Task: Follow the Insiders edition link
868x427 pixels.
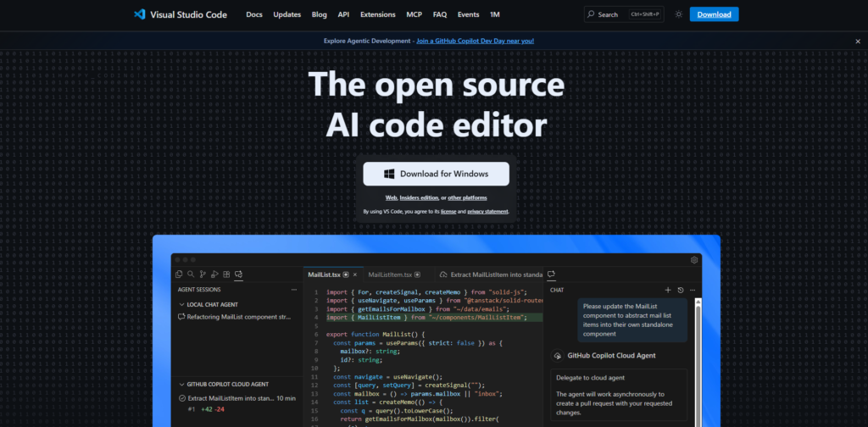Action: tap(419, 197)
